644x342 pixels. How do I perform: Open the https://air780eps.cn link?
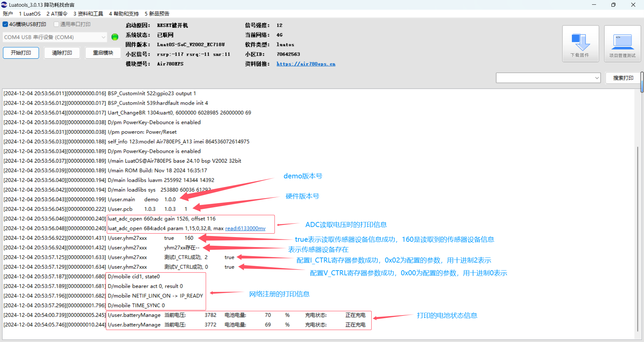[306, 64]
